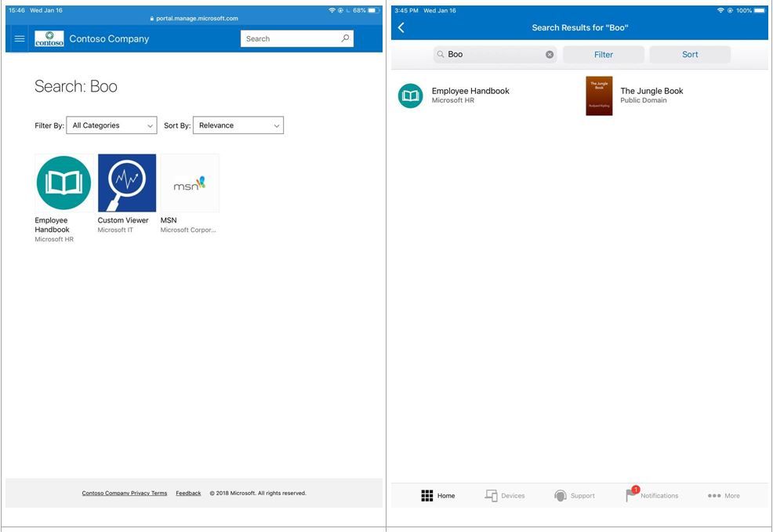Tap the Search Results for "Boo" title
Viewport: 773px width, 532px height.
(580, 27)
